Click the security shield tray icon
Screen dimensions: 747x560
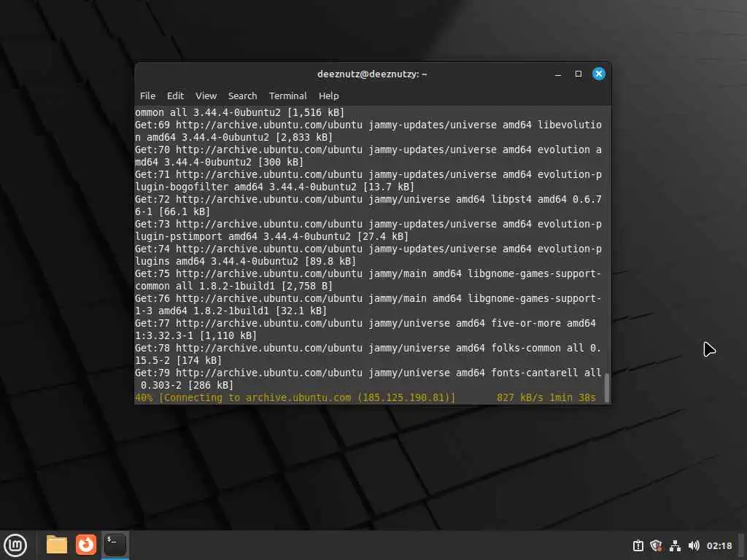656,545
